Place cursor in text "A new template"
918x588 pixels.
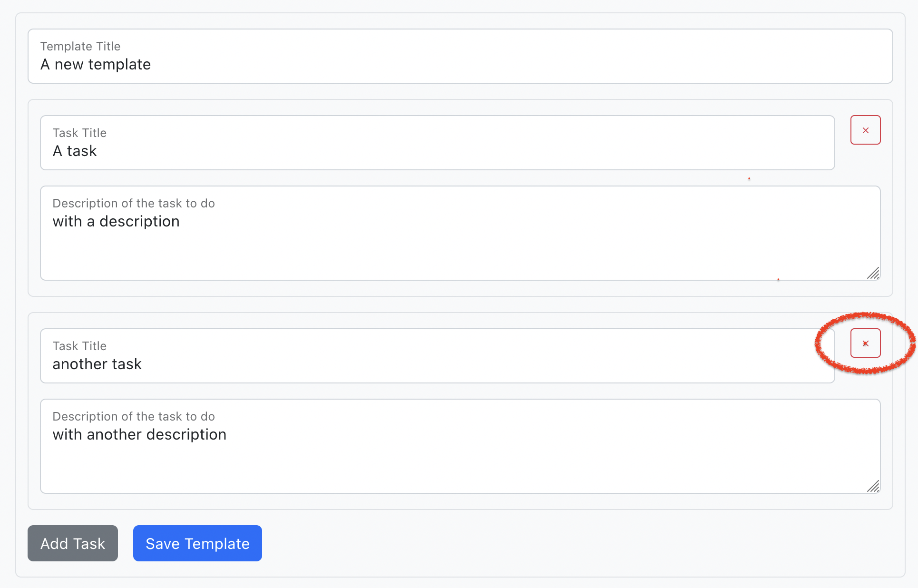(96, 64)
